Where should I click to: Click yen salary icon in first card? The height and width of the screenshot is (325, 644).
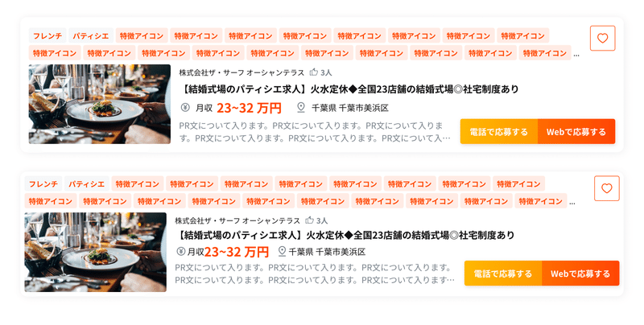(x=185, y=108)
